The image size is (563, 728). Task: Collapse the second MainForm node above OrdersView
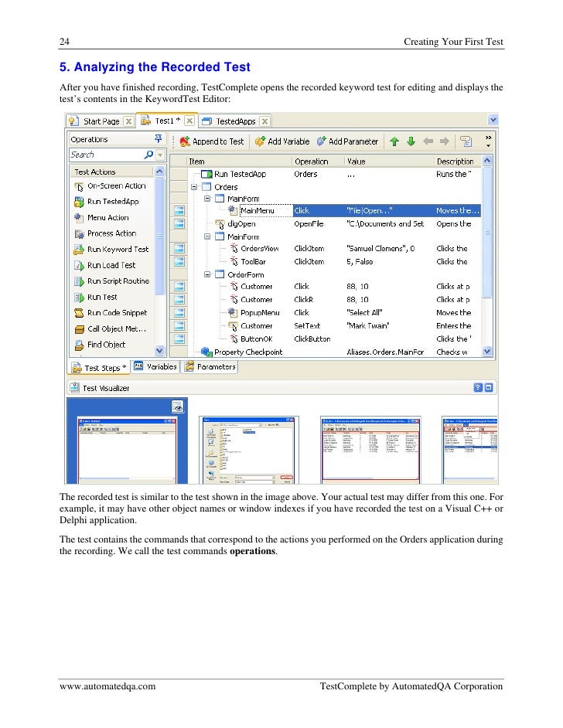click(x=207, y=236)
